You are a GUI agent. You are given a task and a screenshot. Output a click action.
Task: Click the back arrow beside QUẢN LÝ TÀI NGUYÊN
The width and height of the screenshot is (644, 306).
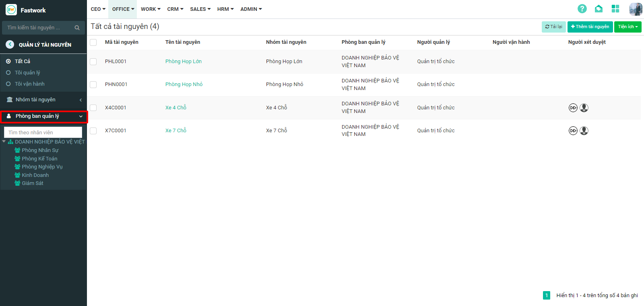pos(10,45)
